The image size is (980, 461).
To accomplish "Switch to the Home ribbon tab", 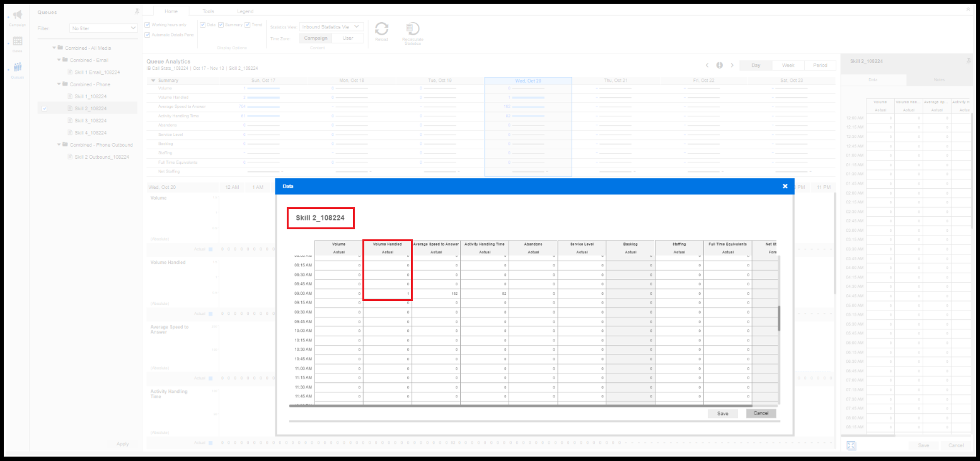I will coord(171,11).
